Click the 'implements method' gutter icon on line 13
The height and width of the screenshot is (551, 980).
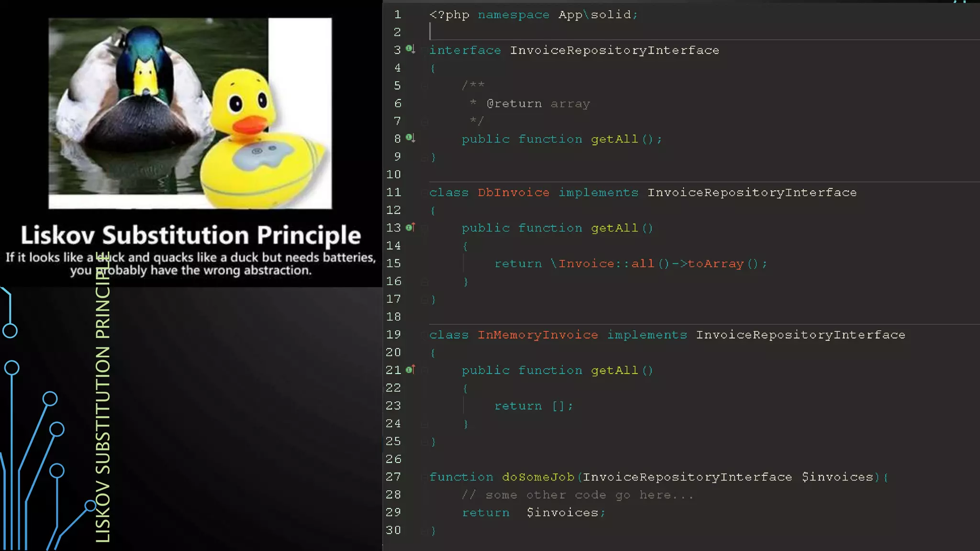pyautogui.click(x=410, y=227)
